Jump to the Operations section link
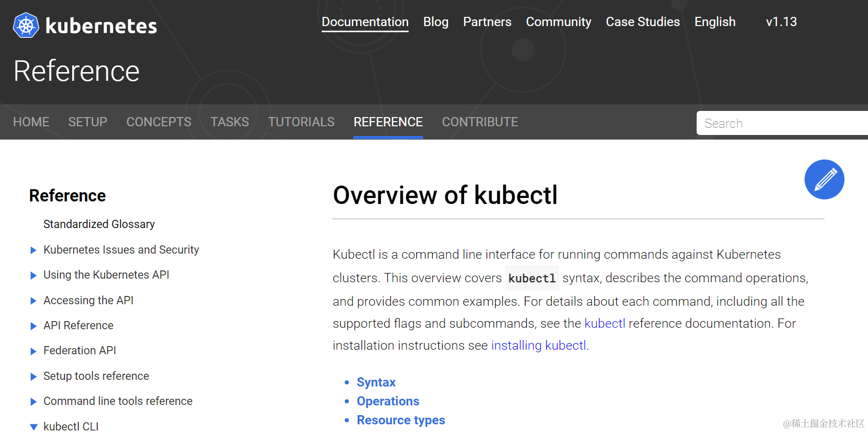Viewport: 868px width, 432px height. coord(388,401)
